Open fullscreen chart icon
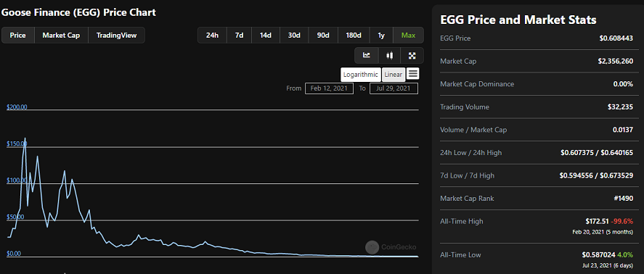Image resolution: width=644 pixels, height=274 pixels. (412, 55)
